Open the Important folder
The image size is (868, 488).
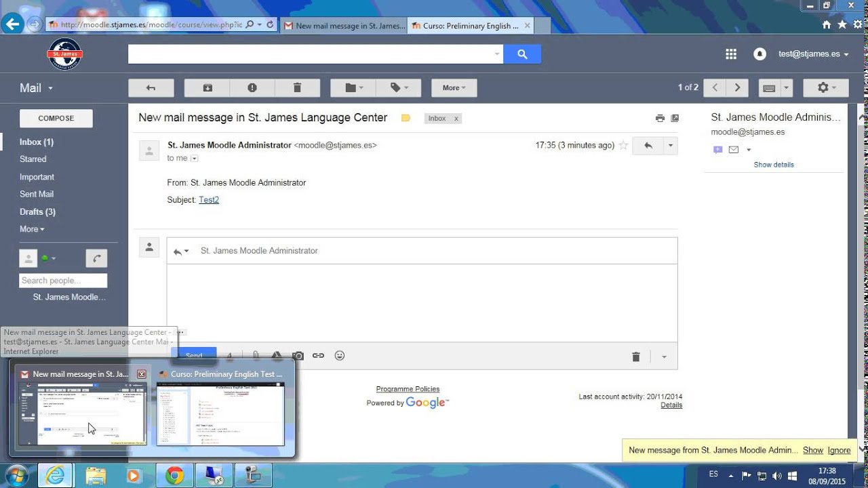[x=37, y=177]
